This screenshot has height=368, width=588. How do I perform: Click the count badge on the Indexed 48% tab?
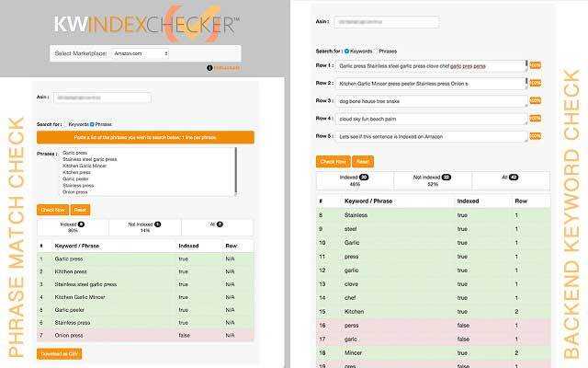point(364,178)
